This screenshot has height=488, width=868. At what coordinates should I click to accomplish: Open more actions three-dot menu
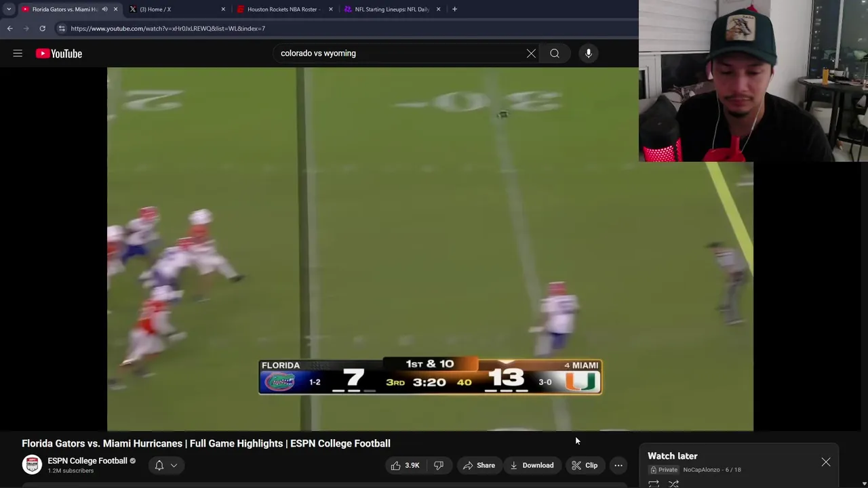618,466
